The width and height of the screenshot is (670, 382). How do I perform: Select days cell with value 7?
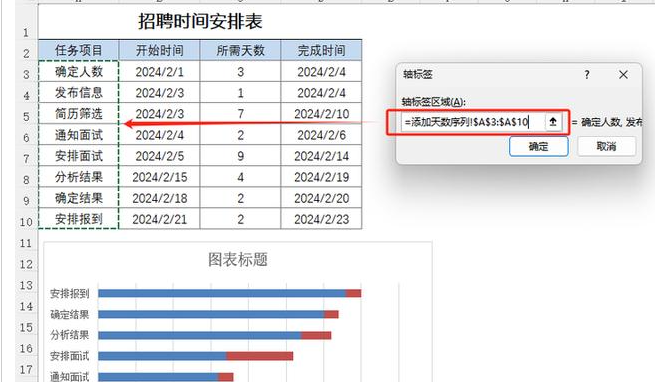pyautogui.click(x=240, y=114)
